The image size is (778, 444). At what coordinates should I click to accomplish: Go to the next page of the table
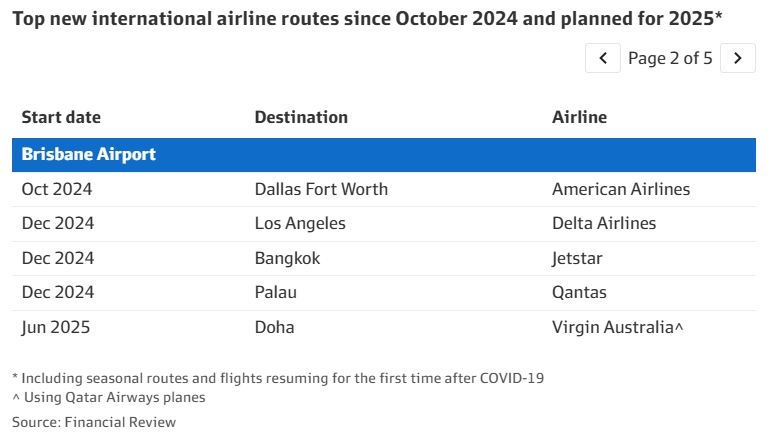738,58
